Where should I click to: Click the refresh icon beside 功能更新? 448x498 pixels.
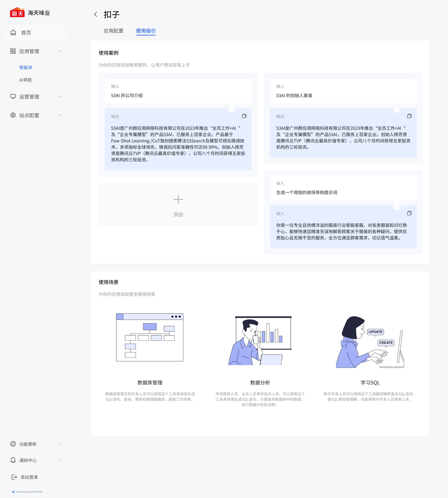click(13, 444)
